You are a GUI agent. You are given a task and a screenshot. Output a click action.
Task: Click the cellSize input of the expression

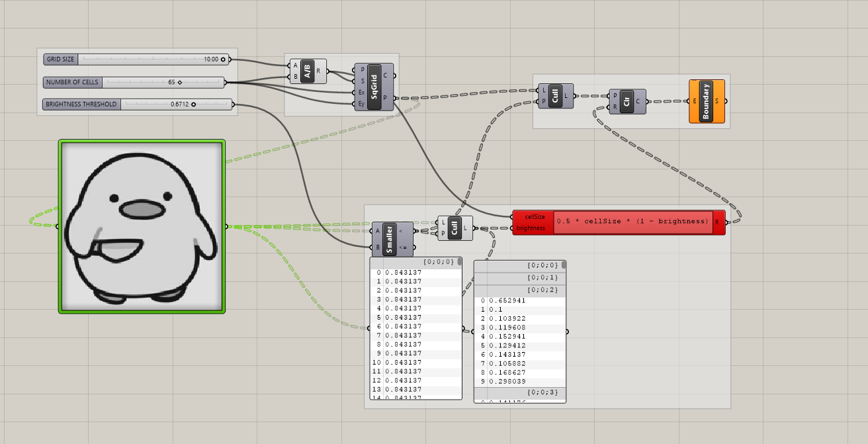535,216
